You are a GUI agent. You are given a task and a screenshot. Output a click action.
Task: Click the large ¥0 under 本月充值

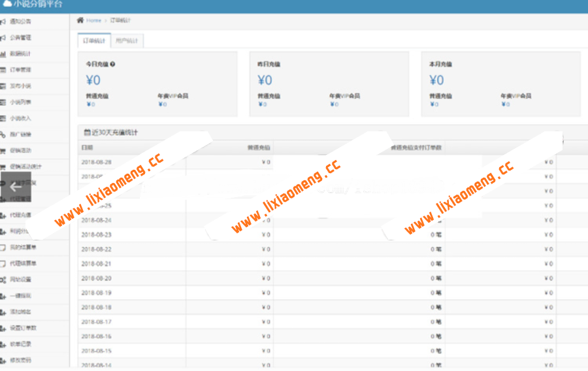pyautogui.click(x=436, y=80)
